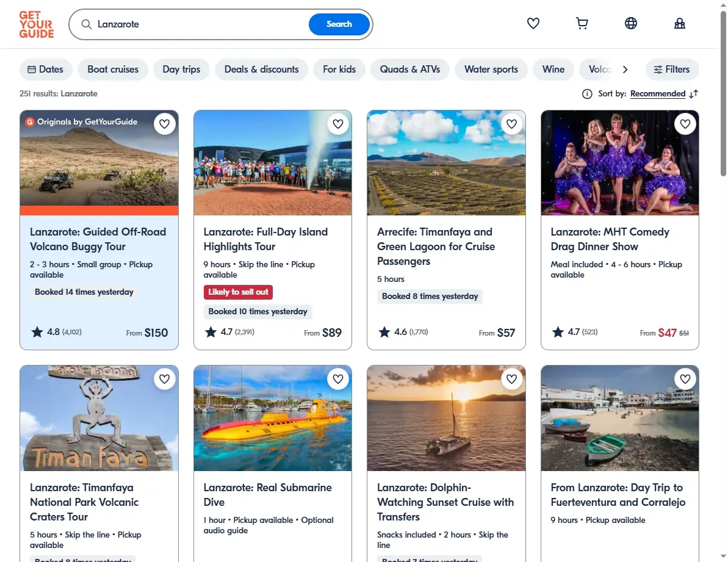Viewport: 728px width, 562px height.
Task: Favorite the Arrecife Timanfaya and Green Lagoon tour
Action: pyautogui.click(x=511, y=124)
